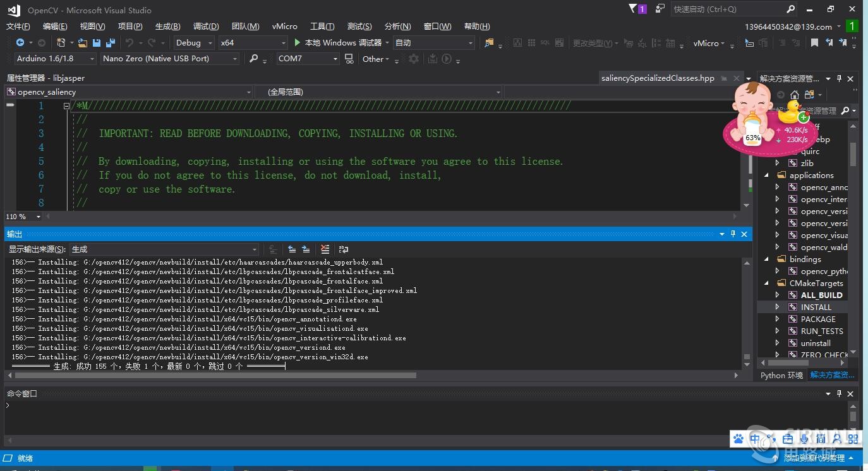Click the open file folder icon
868x471 pixels.
[83, 43]
